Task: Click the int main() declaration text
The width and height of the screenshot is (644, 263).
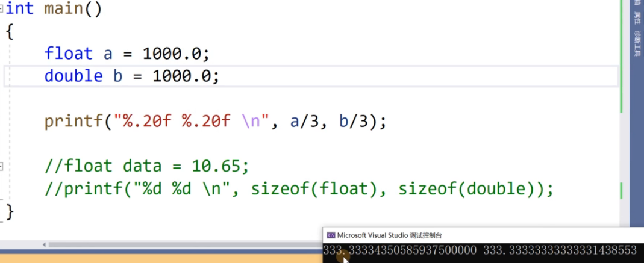Action: (x=54, y=8)
